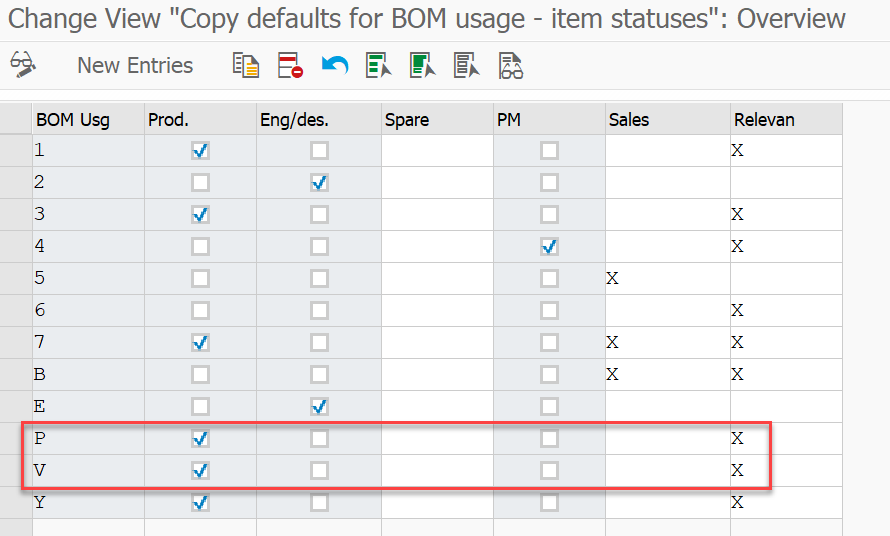
Task: Click the Spare field in row 2
Action: tap(437, 182)
